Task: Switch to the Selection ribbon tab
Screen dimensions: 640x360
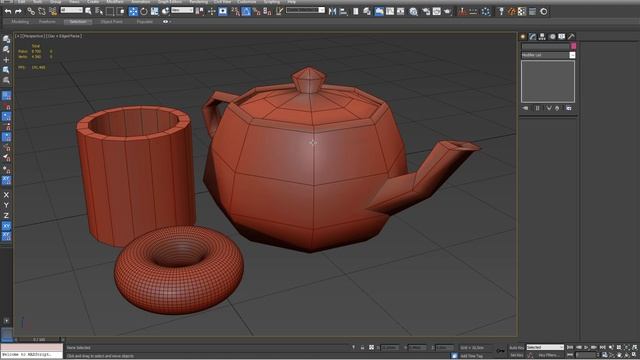Action: pos(78,22)
